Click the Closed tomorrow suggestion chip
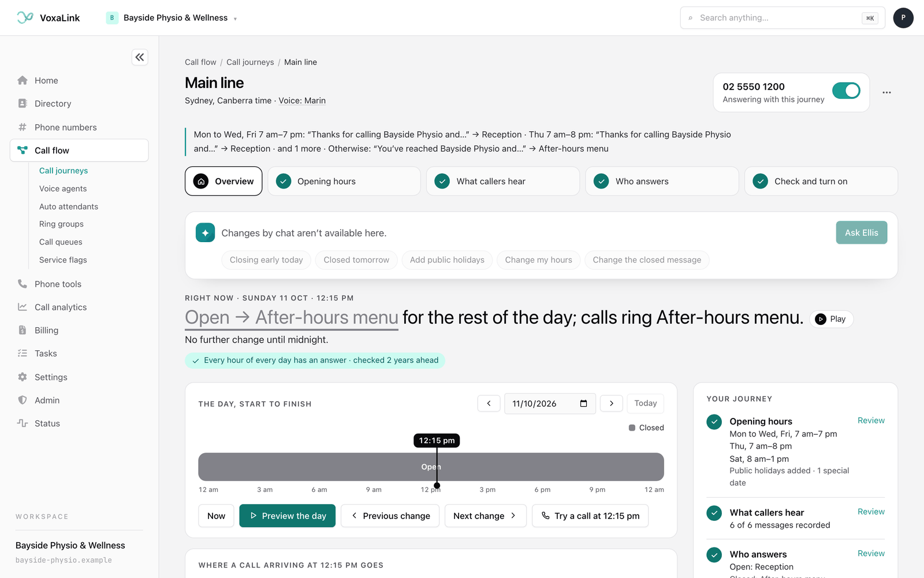Screen dimensions: 924x578 coord(356,260)
